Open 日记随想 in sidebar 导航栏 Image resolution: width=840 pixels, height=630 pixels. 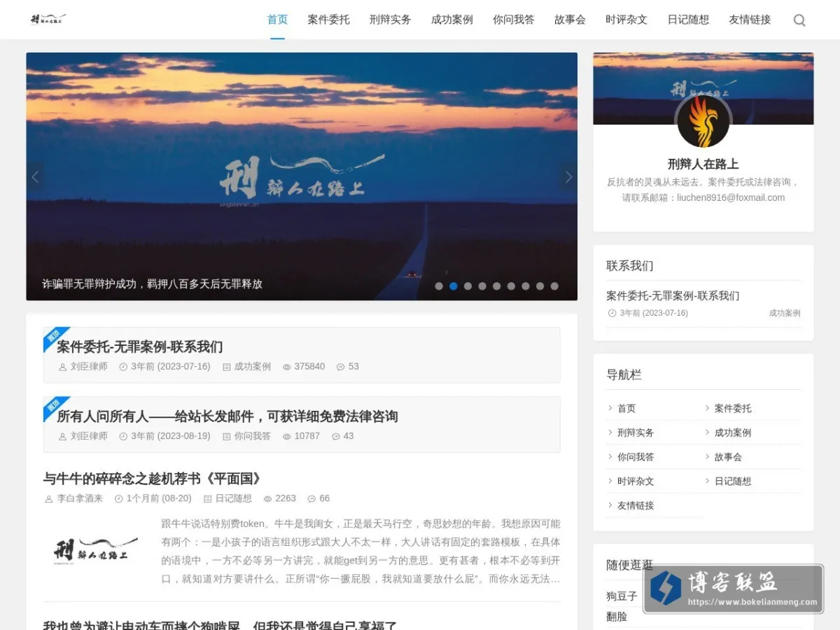click(x=733, y=481)
